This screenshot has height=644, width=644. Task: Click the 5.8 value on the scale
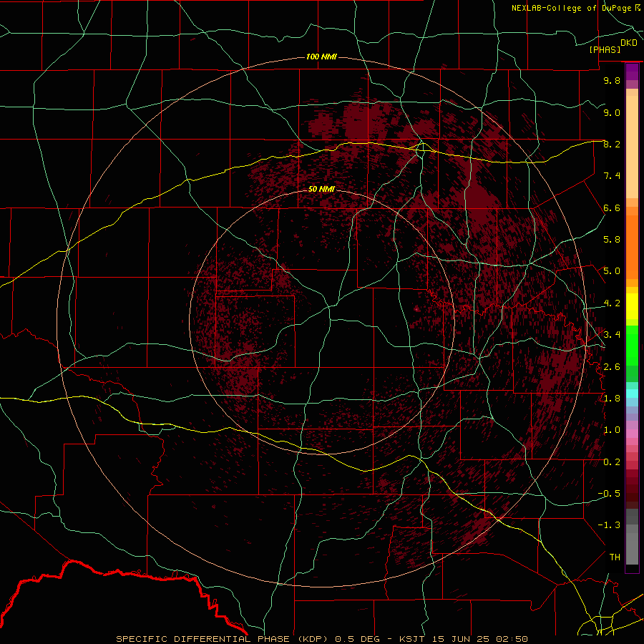click(612, 240)
